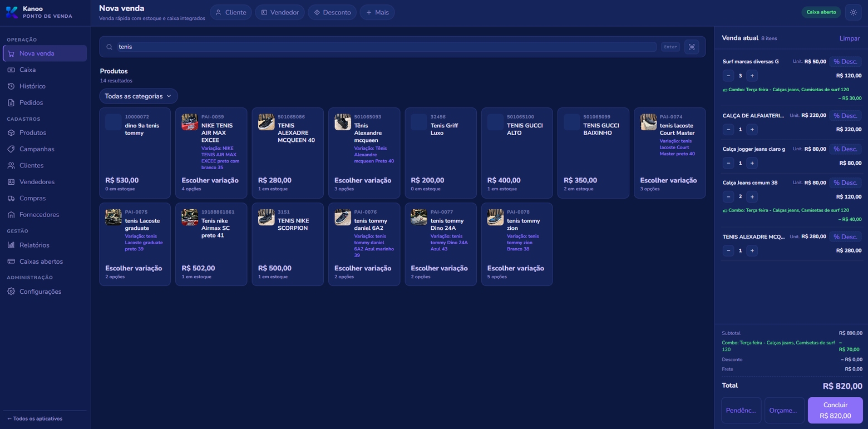Click the Mais button in header
Image resolution: width=868 pixels, height=429 pixels.
tap(377, 12)
